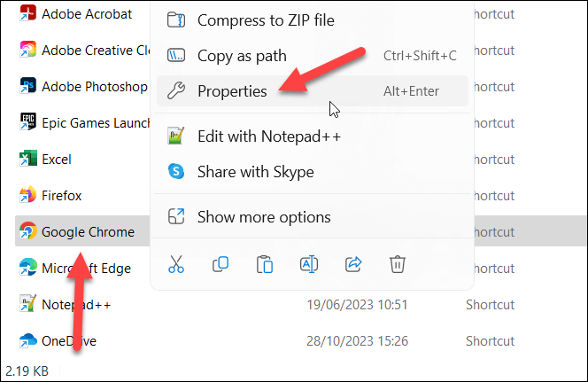The height and width of the screenshot is (382, 588).
Task: Click the Share arrow icon
Action: [x=352, y=263]
